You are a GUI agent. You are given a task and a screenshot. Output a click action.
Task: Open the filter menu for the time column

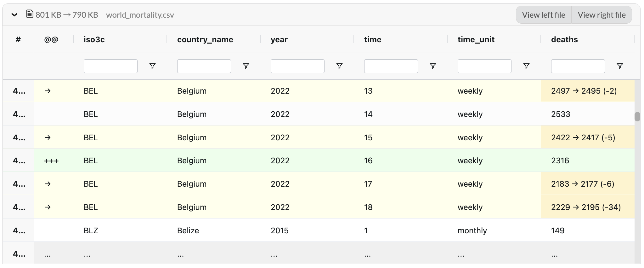click(433, 66)
